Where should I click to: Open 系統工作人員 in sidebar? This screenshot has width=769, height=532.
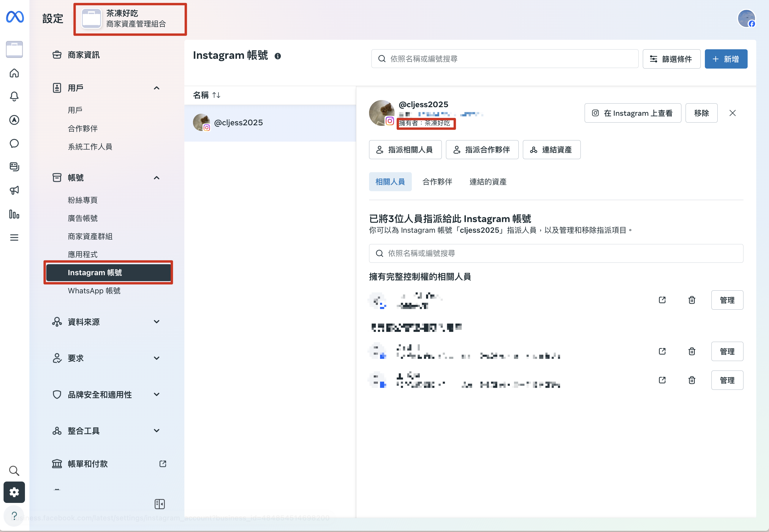[x=90, y=147]
